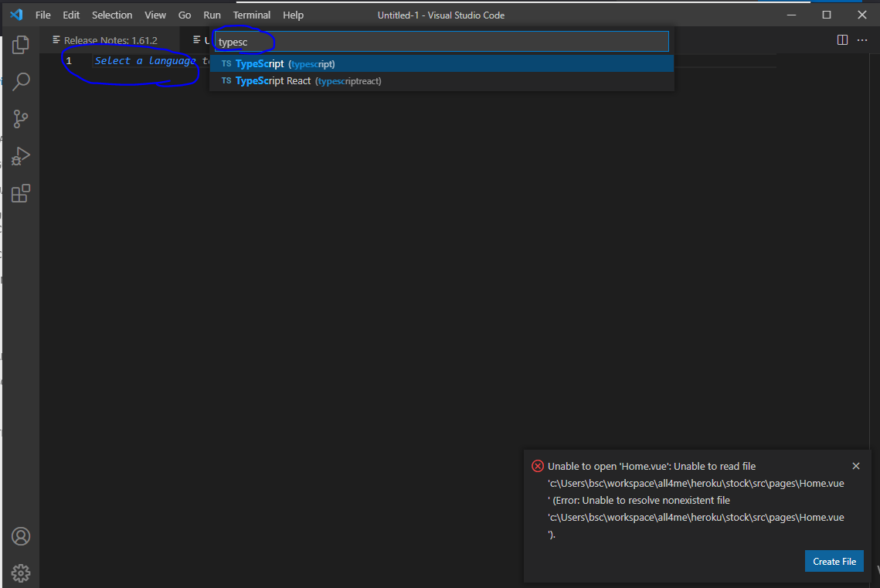Click the Create File button
880x588 pixels.
[x=834, y=561]
